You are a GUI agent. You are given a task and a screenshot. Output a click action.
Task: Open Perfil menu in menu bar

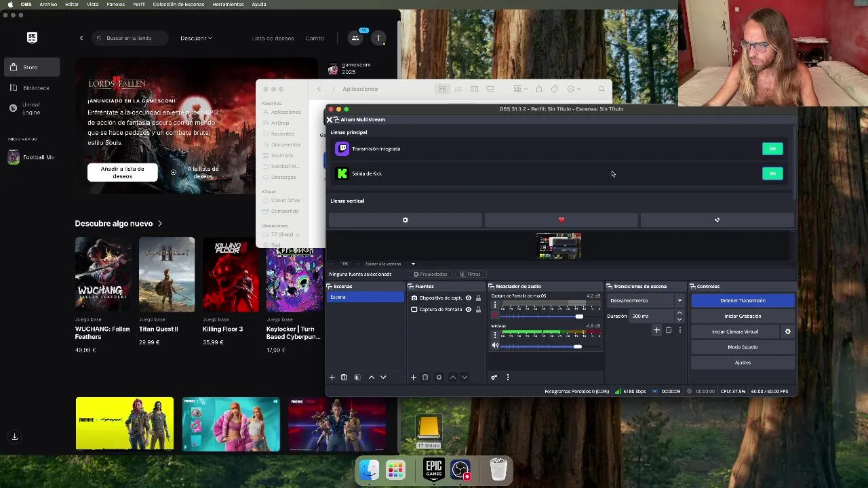coord(139,4)
